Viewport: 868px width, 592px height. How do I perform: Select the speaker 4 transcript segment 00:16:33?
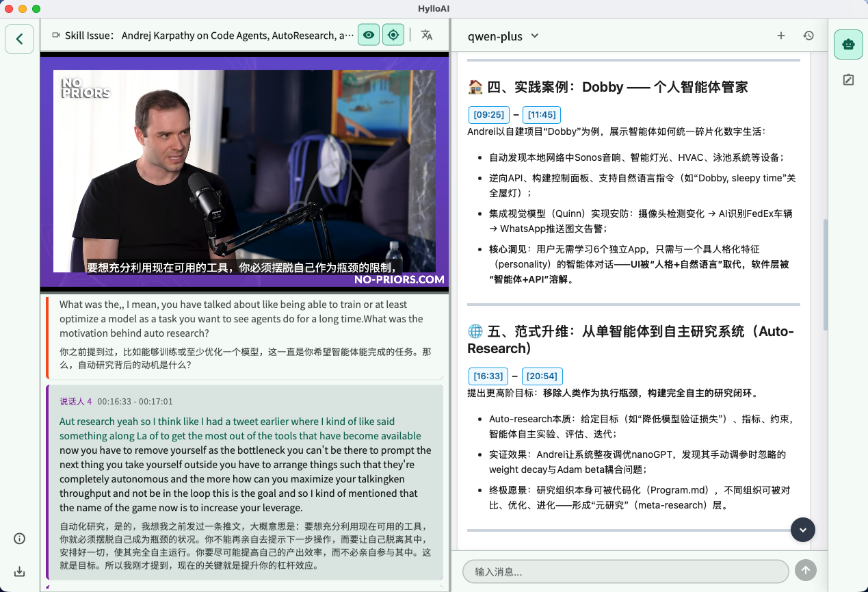244,482
